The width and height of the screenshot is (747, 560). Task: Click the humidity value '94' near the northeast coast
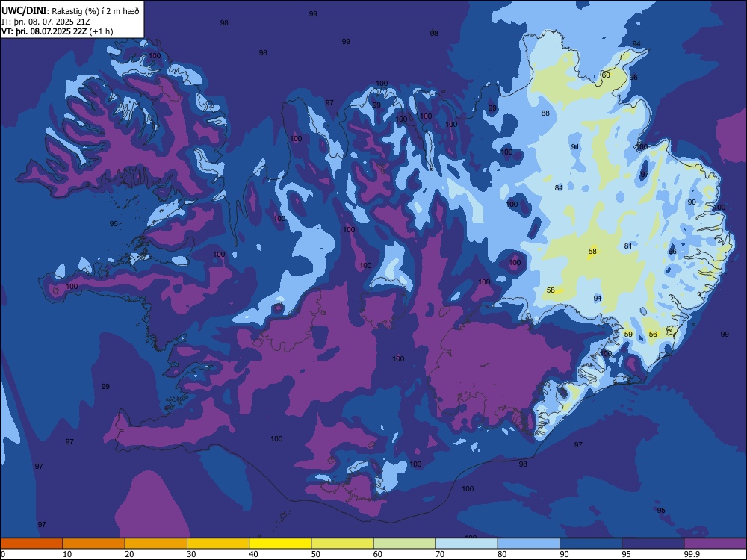636,44
